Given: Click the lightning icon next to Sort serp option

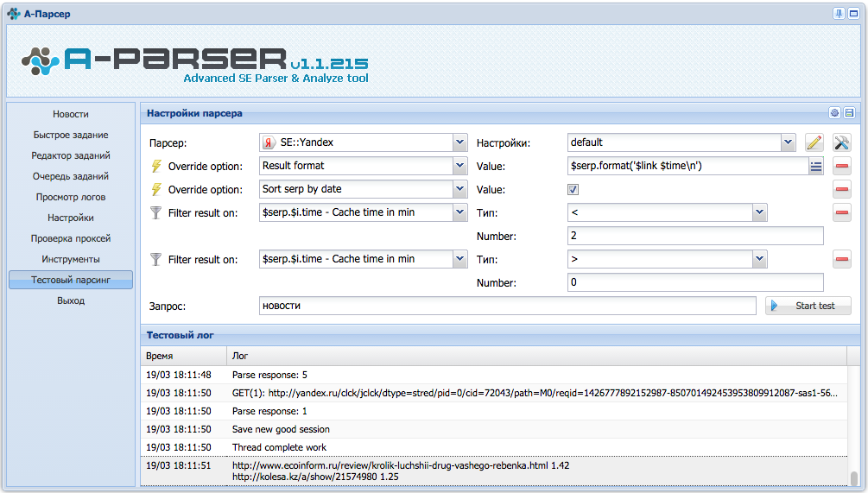Looking at the screenshot, I should point(156,189).
